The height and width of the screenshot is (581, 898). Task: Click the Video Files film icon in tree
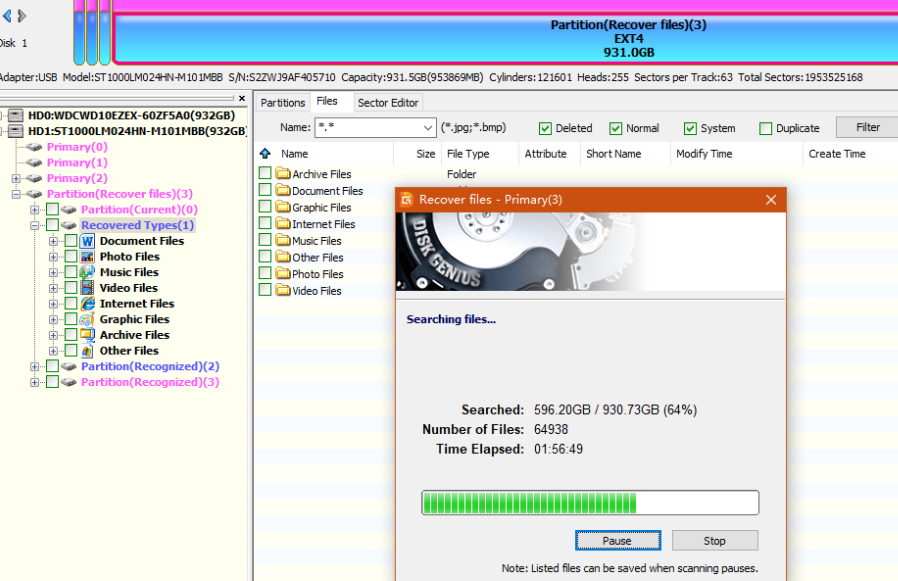point(88,288)
